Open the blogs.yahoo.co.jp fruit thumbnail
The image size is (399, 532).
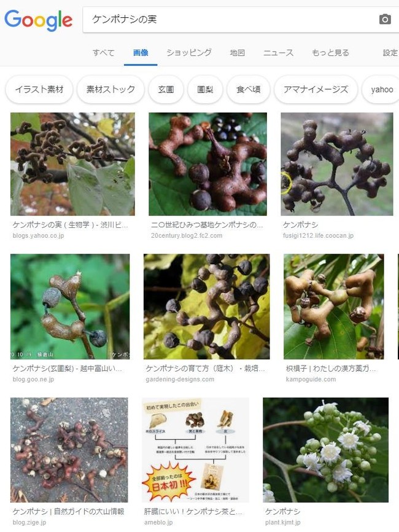(72, 164)
